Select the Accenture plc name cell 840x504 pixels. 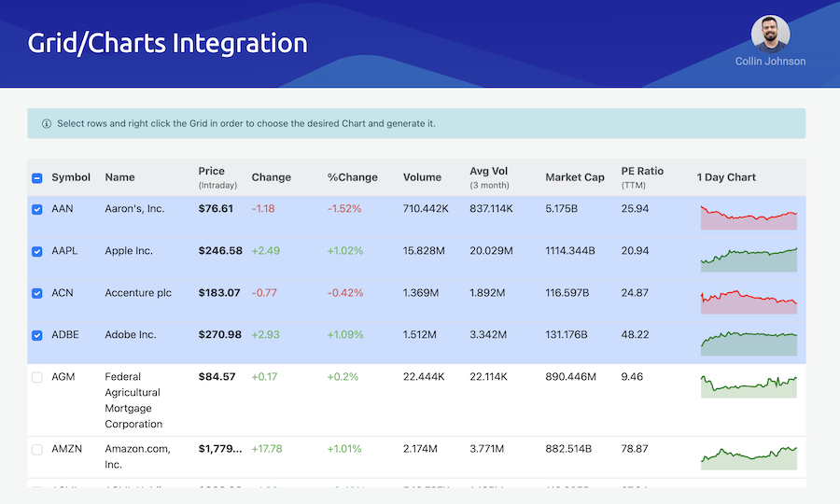point(138,293)
